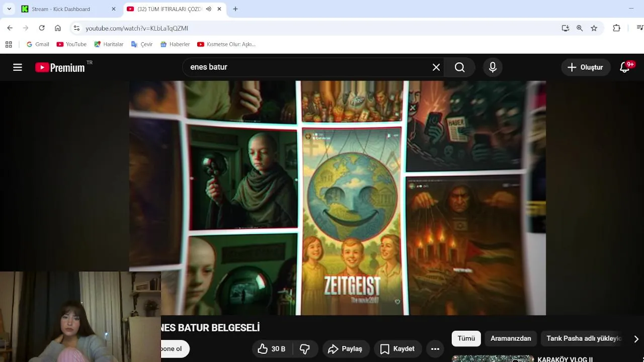
Task: Open a new browser tab
Action: [235, 9]
